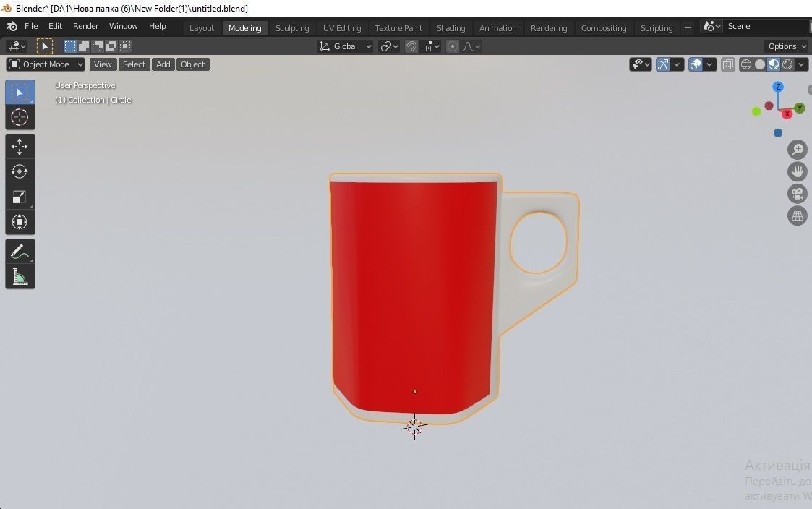Toggle the viewport gizmos display

(x=663, y=64)
